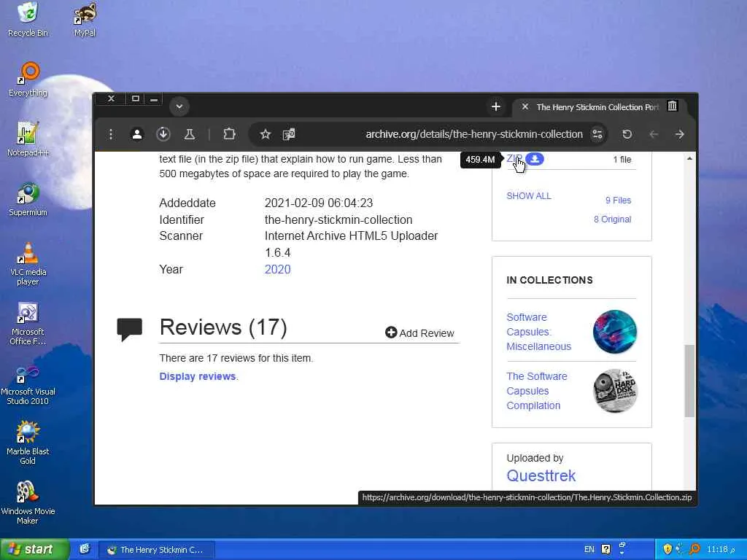Select the Supermium desktop shortcut
This screenshot has height=560, width=747.
[x=28, y=200]
